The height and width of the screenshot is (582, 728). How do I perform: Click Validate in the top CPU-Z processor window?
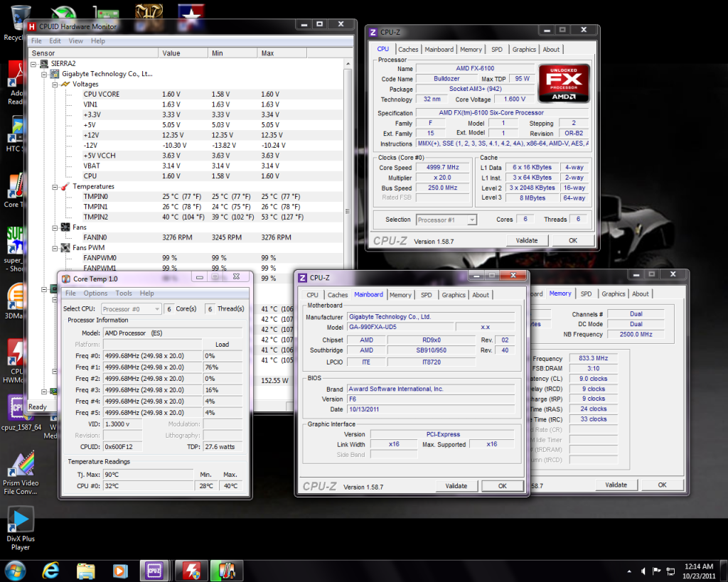click(x=527, y=240)
